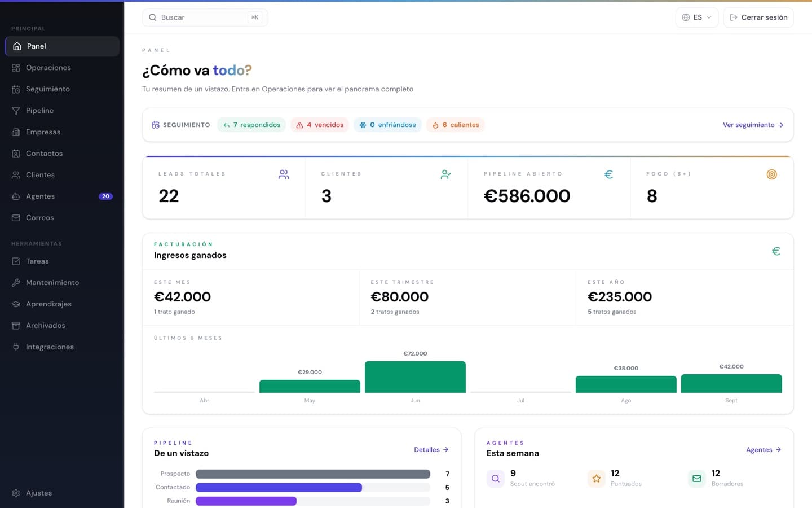Click the €80.000 Este trimestre amount

pyautogui.click(x=399, y=297)
